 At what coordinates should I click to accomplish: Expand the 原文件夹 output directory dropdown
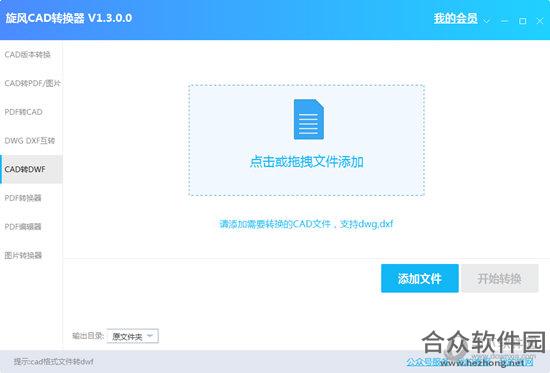tap(133, 336)
